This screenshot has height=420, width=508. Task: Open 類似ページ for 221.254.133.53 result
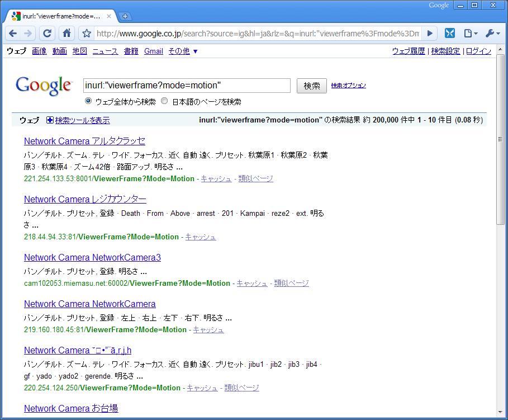tap(255, 179)
